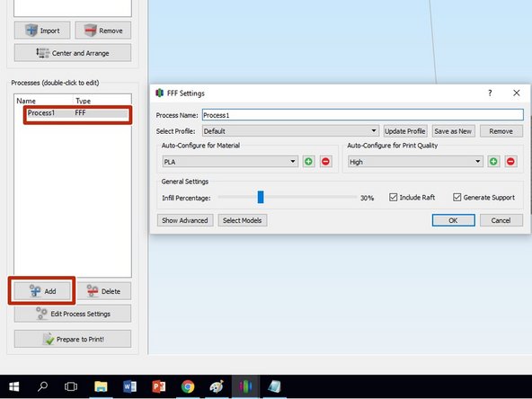Open the Select Profile dropdown
The image size is (532, 399).
[x=290, y=131]
